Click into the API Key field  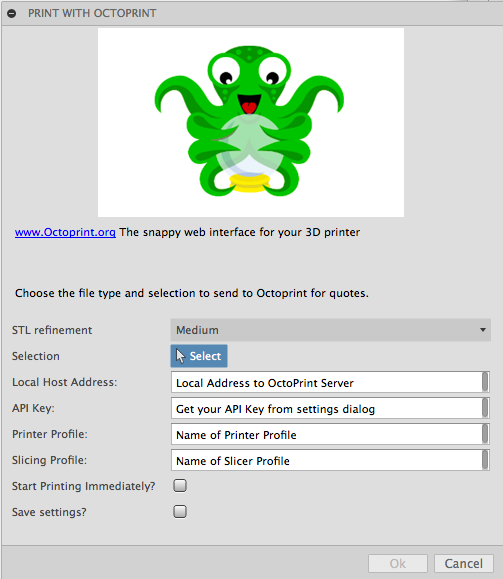[x=330, y=408]
